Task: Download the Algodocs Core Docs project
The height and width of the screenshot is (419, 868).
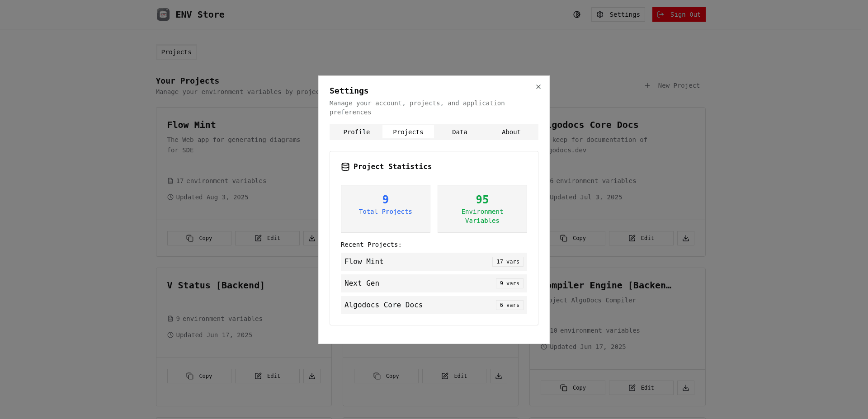Action: click(686, 238)
